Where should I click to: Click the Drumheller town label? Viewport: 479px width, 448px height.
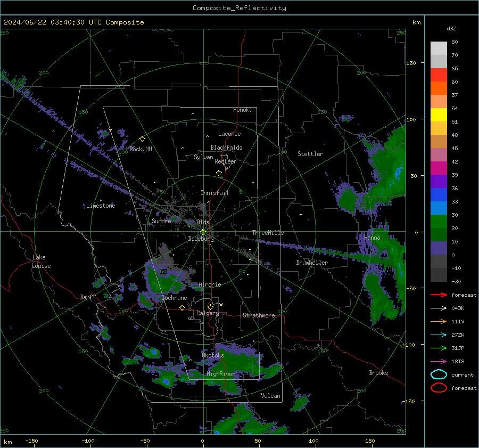pyautogui.click(x=312, y=263)
